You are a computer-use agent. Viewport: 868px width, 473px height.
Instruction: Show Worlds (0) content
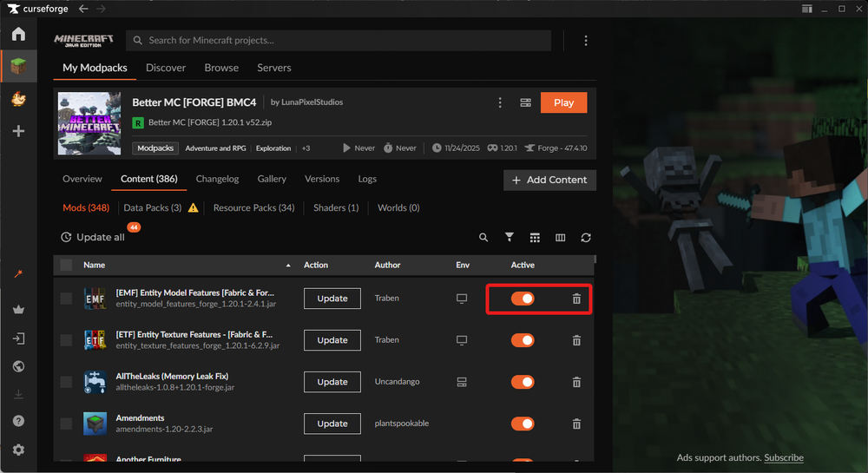coord(398,208)
